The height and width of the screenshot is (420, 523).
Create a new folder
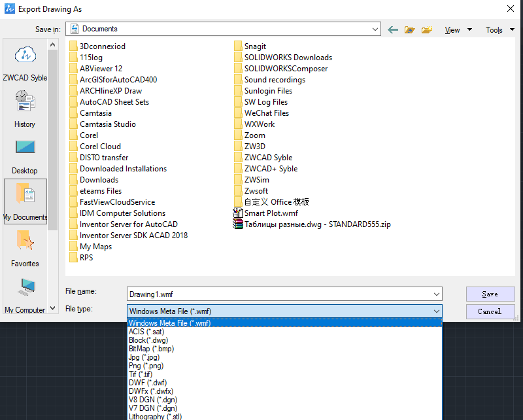click(427, 30)
